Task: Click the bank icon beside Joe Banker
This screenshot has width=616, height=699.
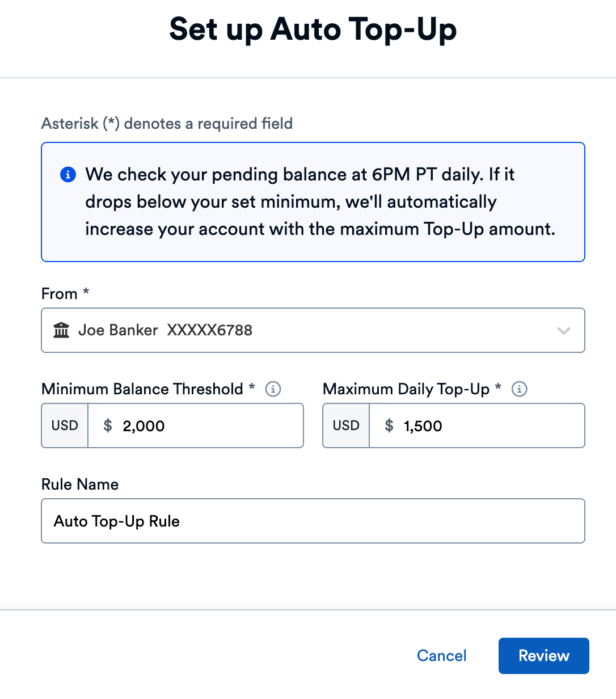Action: (61, 330)
